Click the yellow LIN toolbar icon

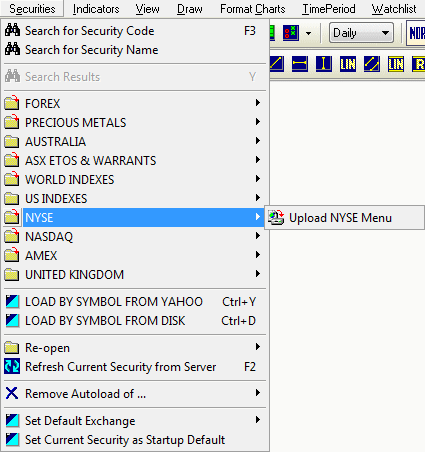pos(395,64)
